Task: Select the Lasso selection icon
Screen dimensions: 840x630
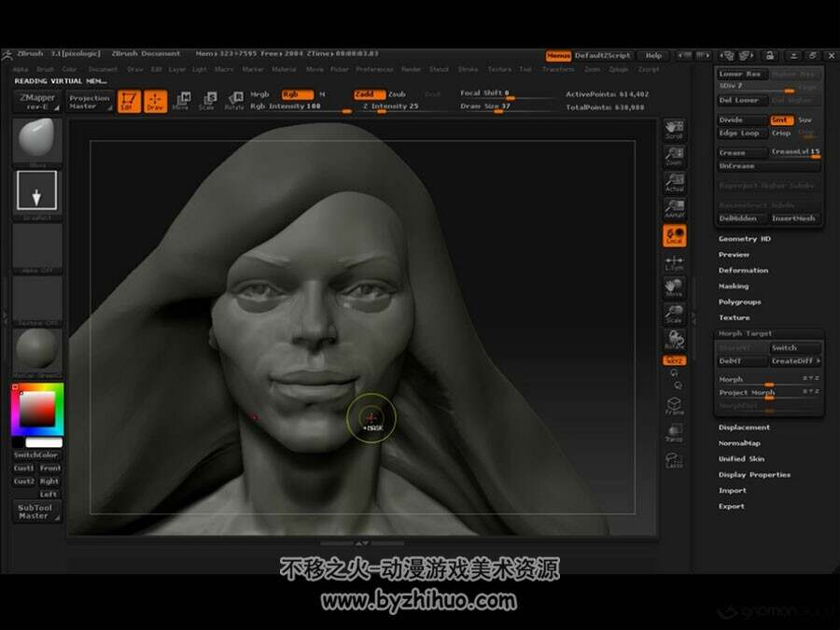Action: pos(674,459)
